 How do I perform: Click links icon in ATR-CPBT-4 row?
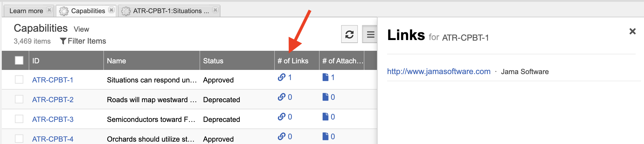pos(282,137)
